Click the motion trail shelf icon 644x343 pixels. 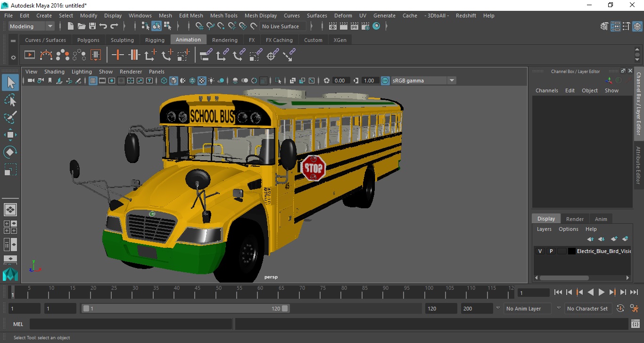click(x=46, y=55)
